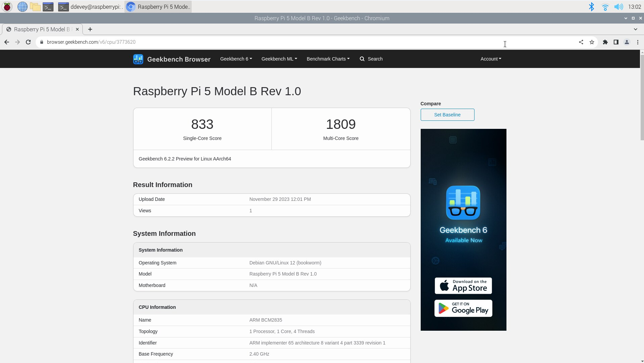Image resolution: width=644 pixels, height=363 pixels.
Task: Click the upload date November 29 2023 value
Action: pos(280,199)
